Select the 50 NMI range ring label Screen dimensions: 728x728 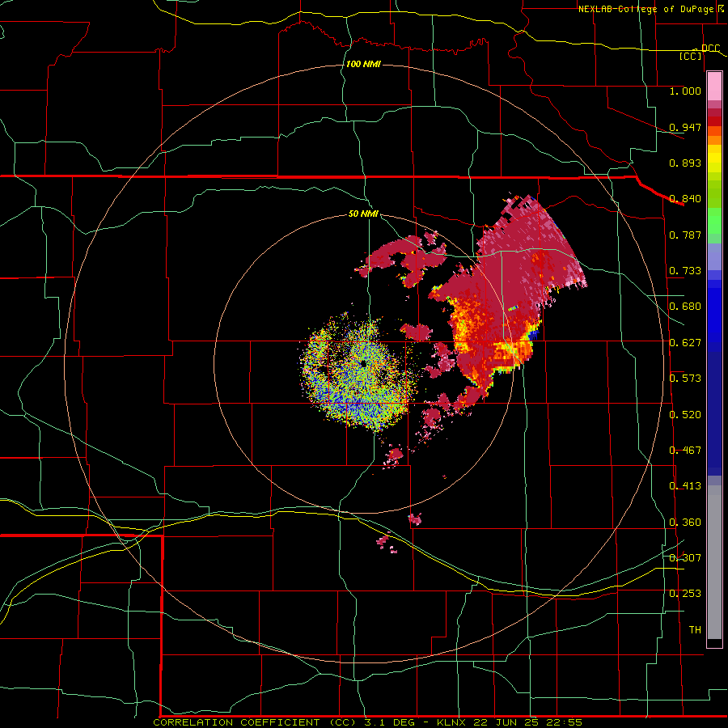pyautogui.click(x=363, y=214)
